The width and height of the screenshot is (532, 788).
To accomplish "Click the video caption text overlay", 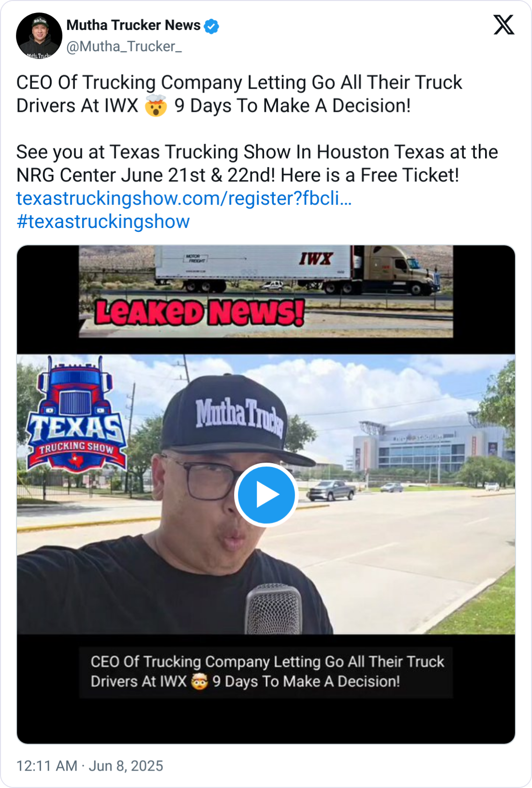I will click(x=266, y=672).
